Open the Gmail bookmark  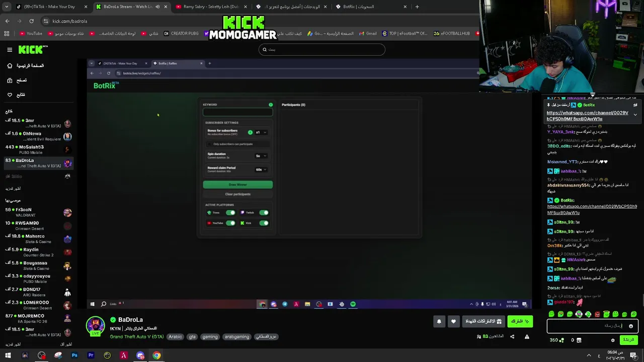[x=368, y=34]
